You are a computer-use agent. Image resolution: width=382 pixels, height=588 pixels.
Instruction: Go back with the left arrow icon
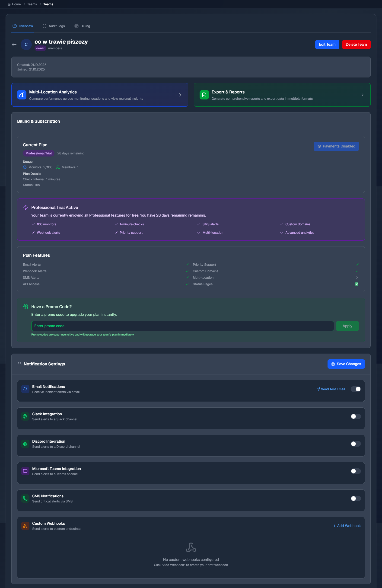14,45
